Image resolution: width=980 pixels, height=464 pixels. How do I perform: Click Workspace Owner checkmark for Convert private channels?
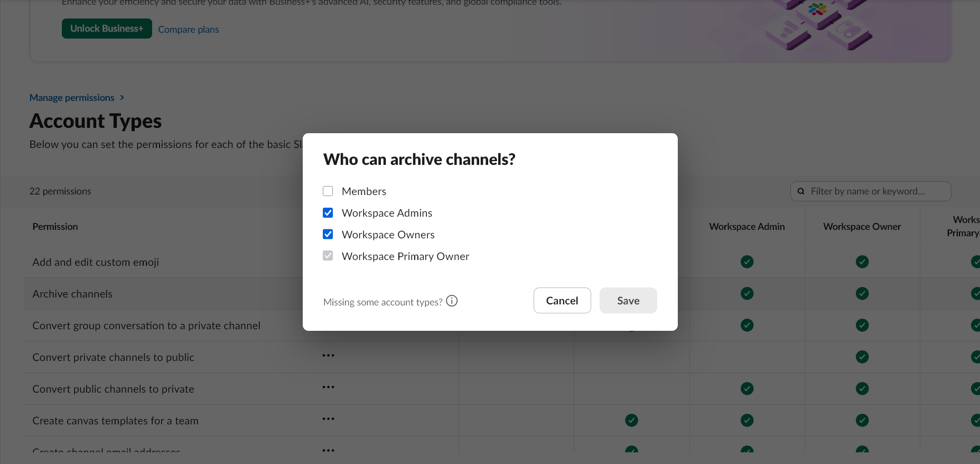[862, 357]
